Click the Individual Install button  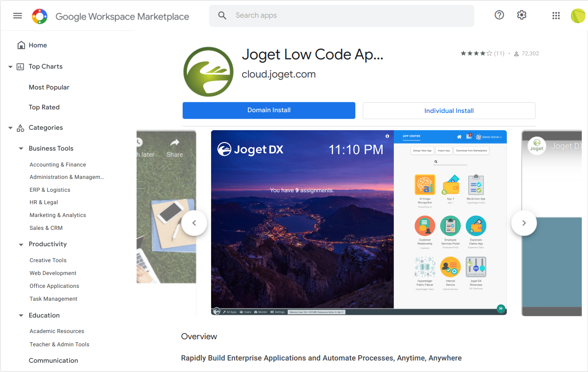[449, 111]
